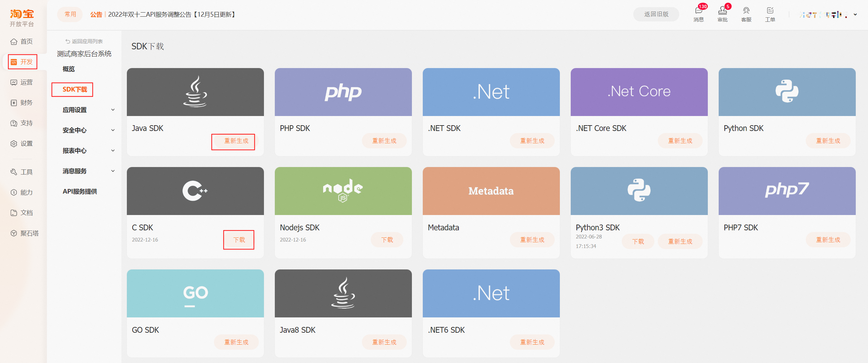Viewport: 868px width, 363px height.
Task: Open the operations (运营) sidebar item
Action: [x=22, y=82]
